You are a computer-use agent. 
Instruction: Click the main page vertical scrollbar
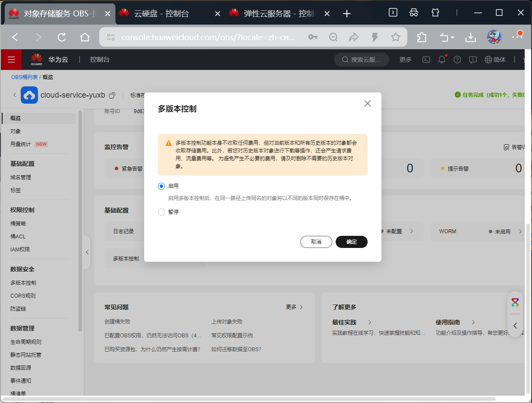[529, 308]
